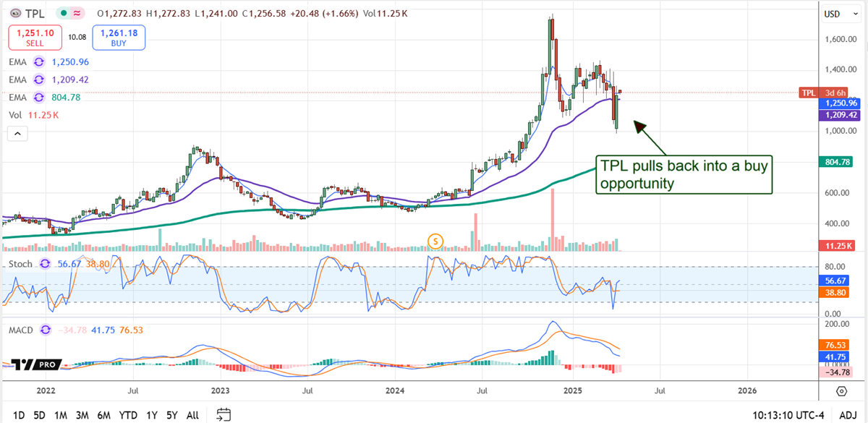
Task: Select the 6M time range
Action: pos(104,415)
